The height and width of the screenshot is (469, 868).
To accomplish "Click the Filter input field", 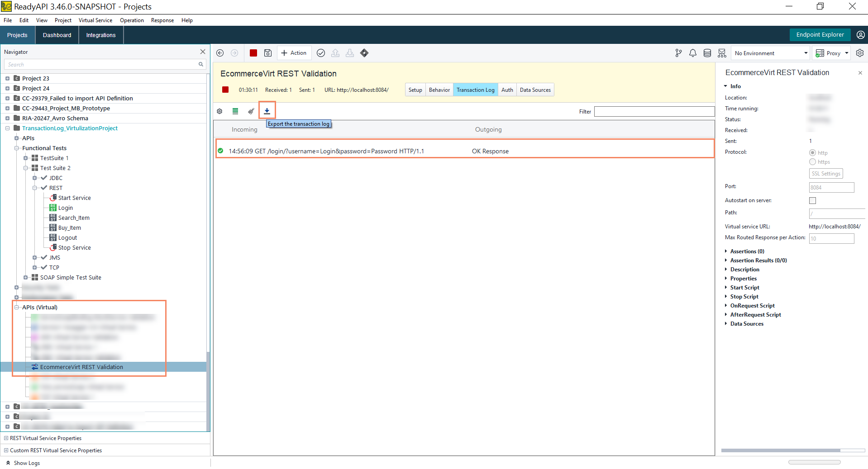I will [x=654, y=112].
